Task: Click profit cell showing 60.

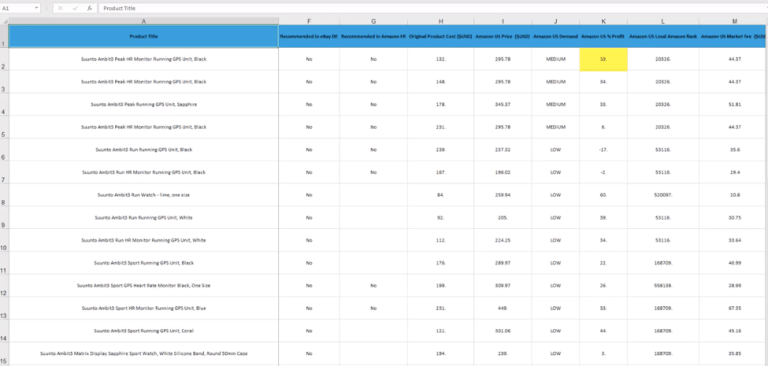Action: coord(603,195)
